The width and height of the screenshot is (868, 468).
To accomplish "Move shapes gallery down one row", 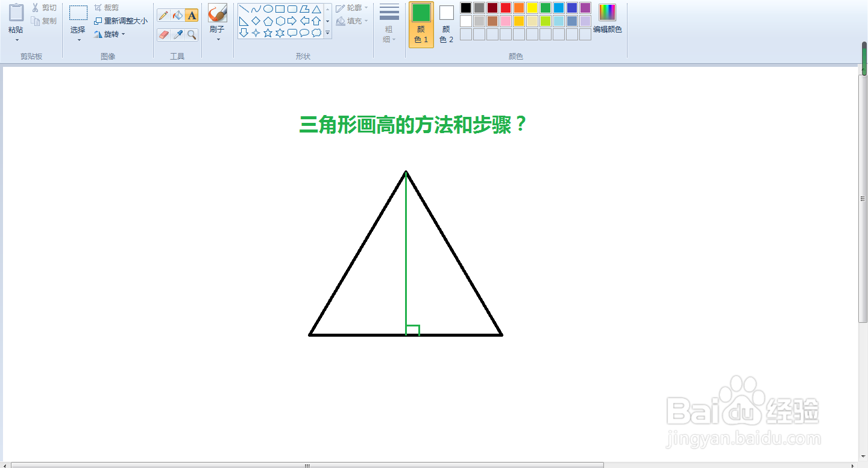I will tap(328, 21).
